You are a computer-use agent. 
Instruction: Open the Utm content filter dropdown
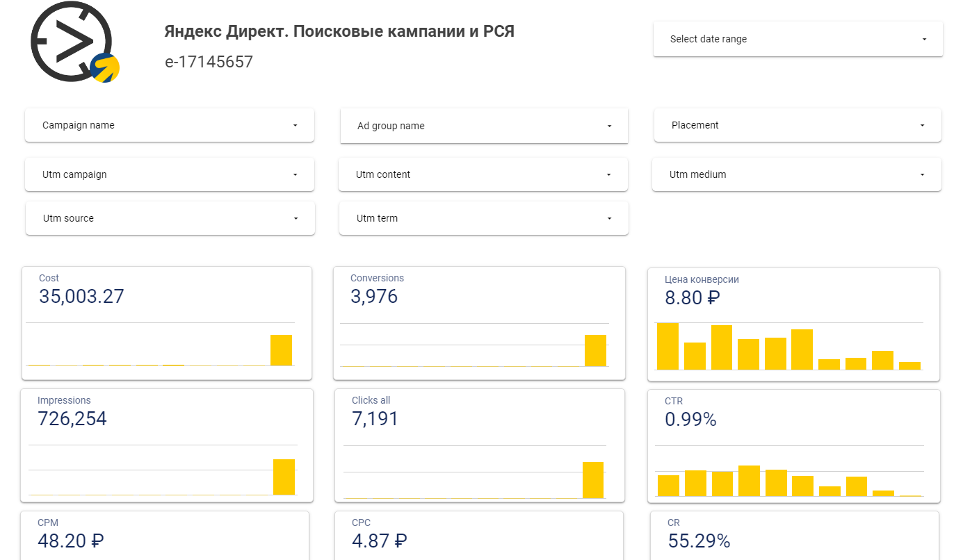483,174
